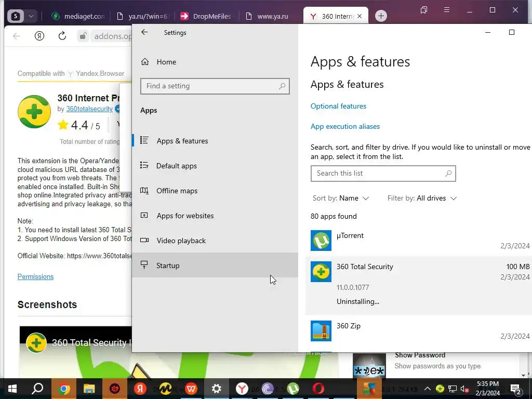The image size is (532, 399).
Task: Click the address bar lock icon
Action: tap(83, 36)
